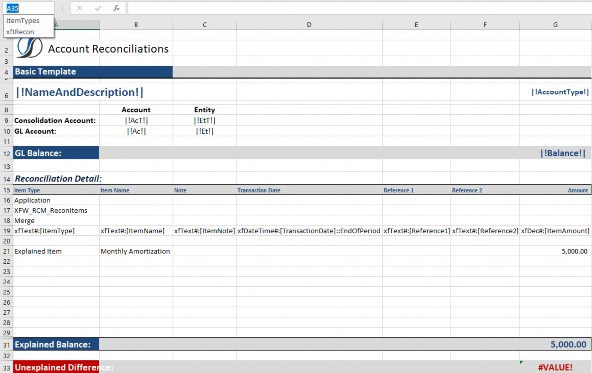Select the |!Et!| cell
This screenshot has height=373, width=592.
205,131
